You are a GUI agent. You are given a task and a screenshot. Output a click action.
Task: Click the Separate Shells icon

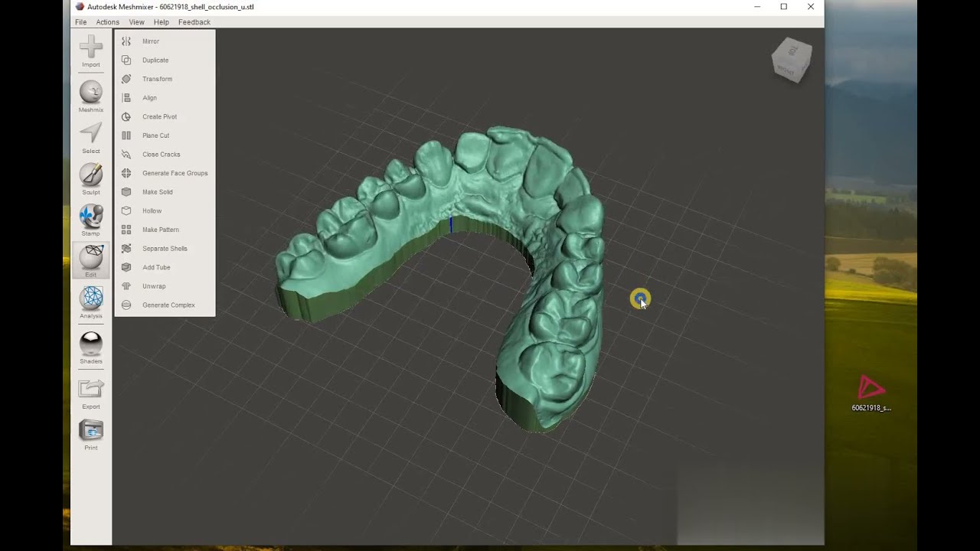(x=126, y=248)
